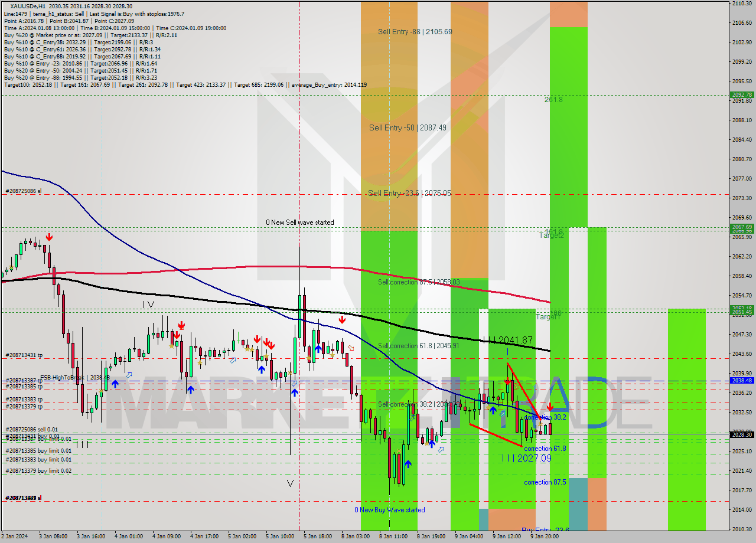Click the blue 'correction 61.8' label

pyautogui.click(x=545, y=449)
